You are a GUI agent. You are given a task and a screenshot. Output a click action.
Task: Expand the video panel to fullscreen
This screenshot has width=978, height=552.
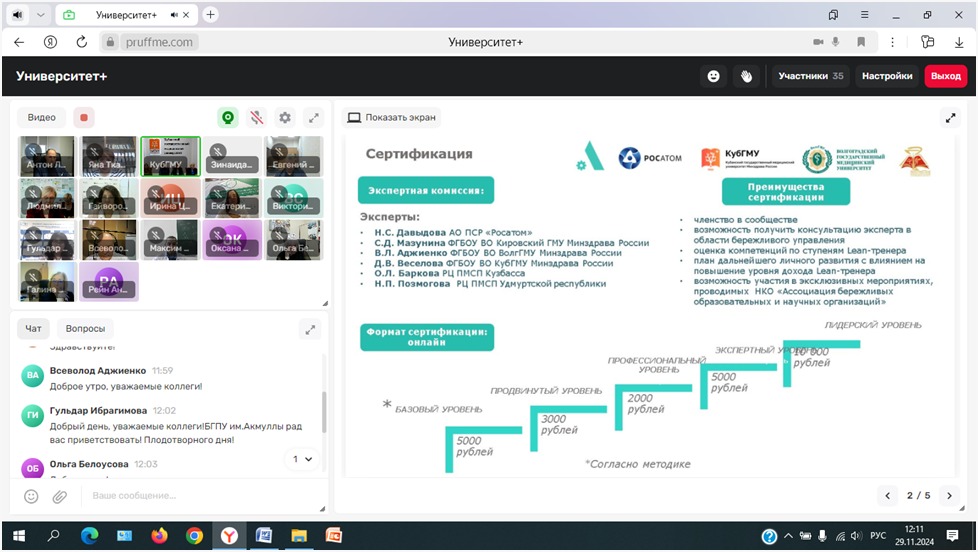313,118
